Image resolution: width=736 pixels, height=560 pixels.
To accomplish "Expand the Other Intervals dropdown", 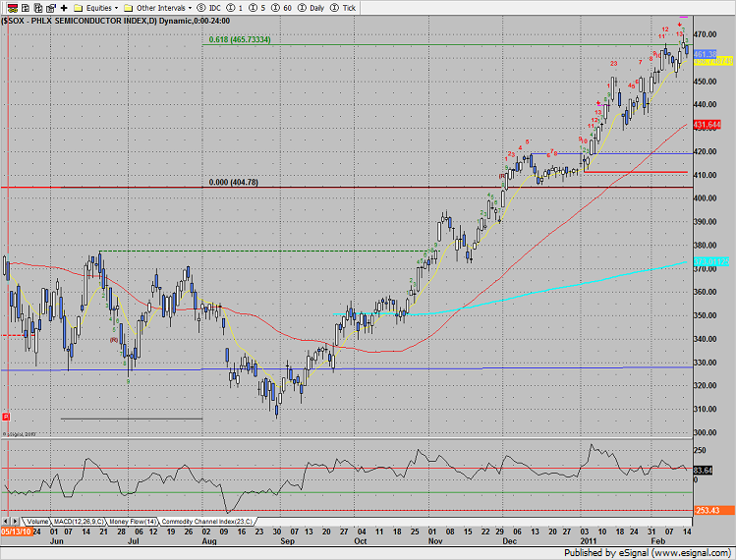I will click(x=159, y=8).
